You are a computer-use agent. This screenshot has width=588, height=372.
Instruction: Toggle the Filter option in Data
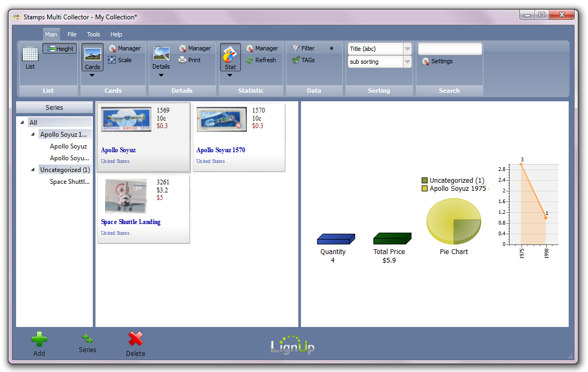[x=303, y=48]
